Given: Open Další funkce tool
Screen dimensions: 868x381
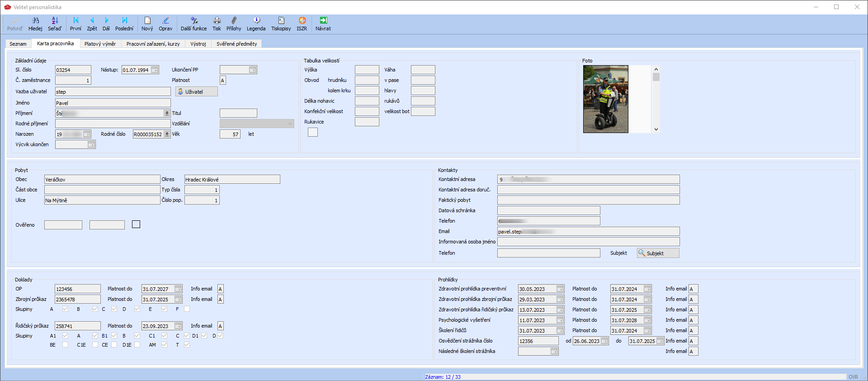Looking at the screenshot, I should point(194,24).
